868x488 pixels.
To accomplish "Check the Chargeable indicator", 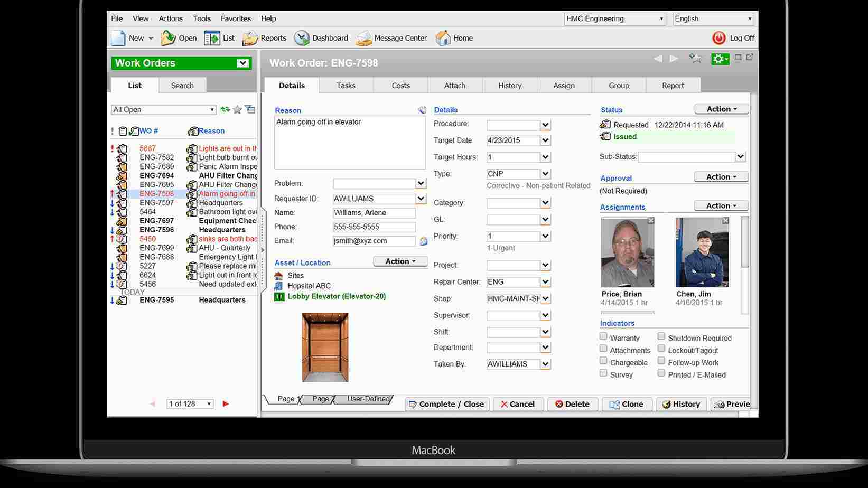I will point(603,360).
